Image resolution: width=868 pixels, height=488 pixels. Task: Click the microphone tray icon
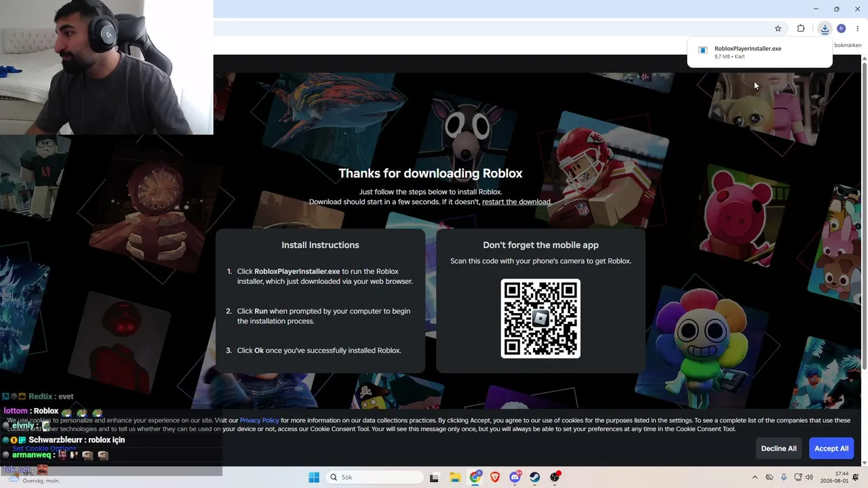tap(784, 477)
